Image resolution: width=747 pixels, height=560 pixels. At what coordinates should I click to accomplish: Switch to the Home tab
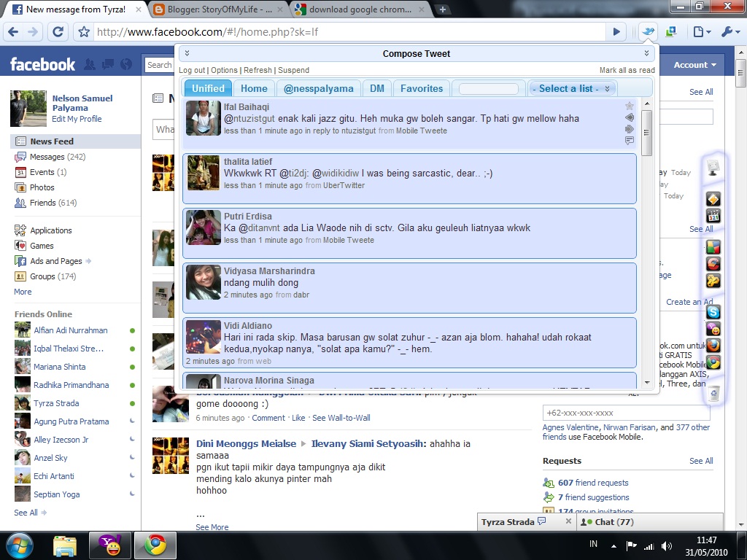[254, 88]
